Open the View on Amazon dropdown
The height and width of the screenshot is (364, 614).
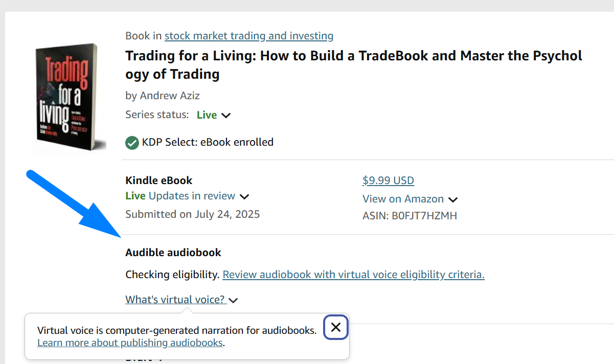(x=452, y=199)
